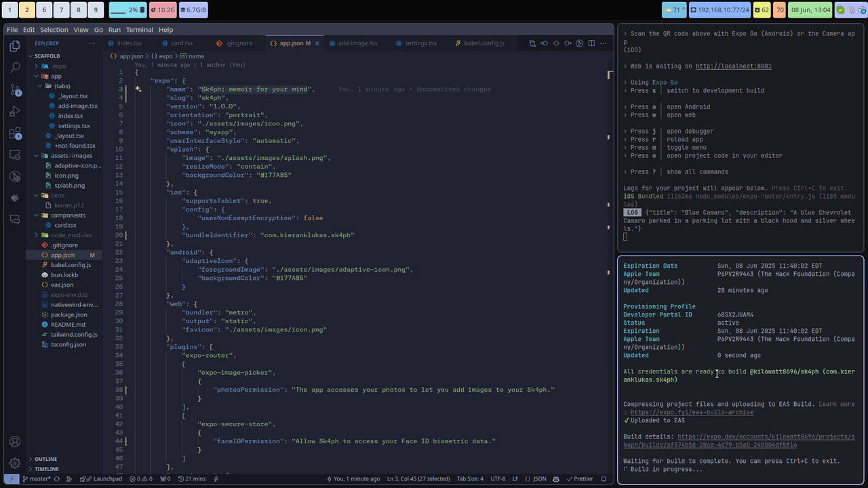Switch to the settings.tsx tab
This screenshot has width=868, height=488.
[420, 43]
